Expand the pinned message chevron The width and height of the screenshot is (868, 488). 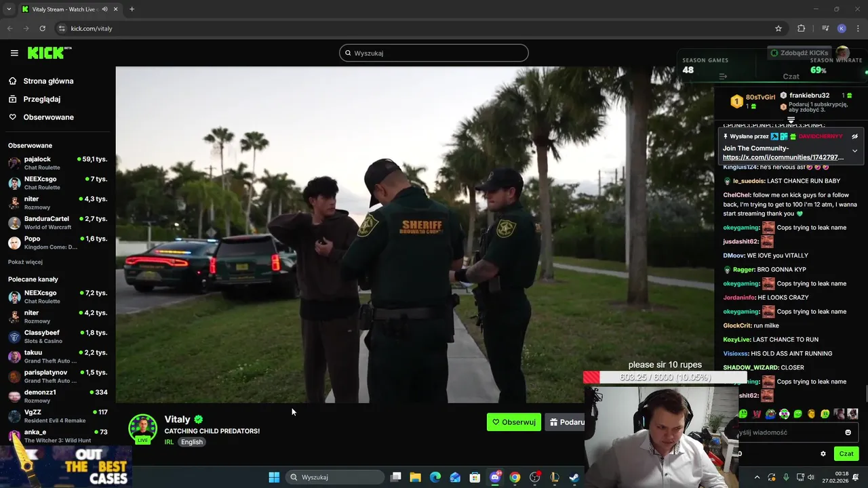tap(854, 150)
